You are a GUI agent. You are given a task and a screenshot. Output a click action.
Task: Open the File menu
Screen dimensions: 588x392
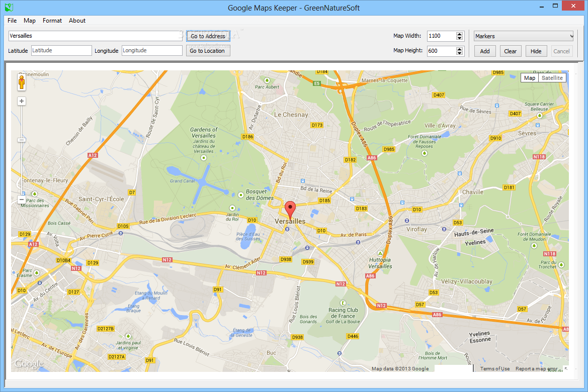click(12, 21)
